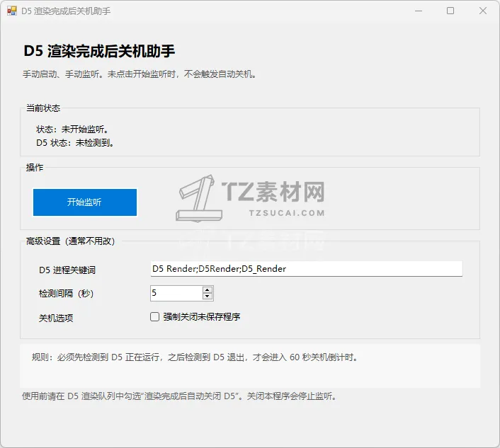Minimize the D5 渲染完成后关机助手 window
The image size is (500, 448).
click(419, 11)
